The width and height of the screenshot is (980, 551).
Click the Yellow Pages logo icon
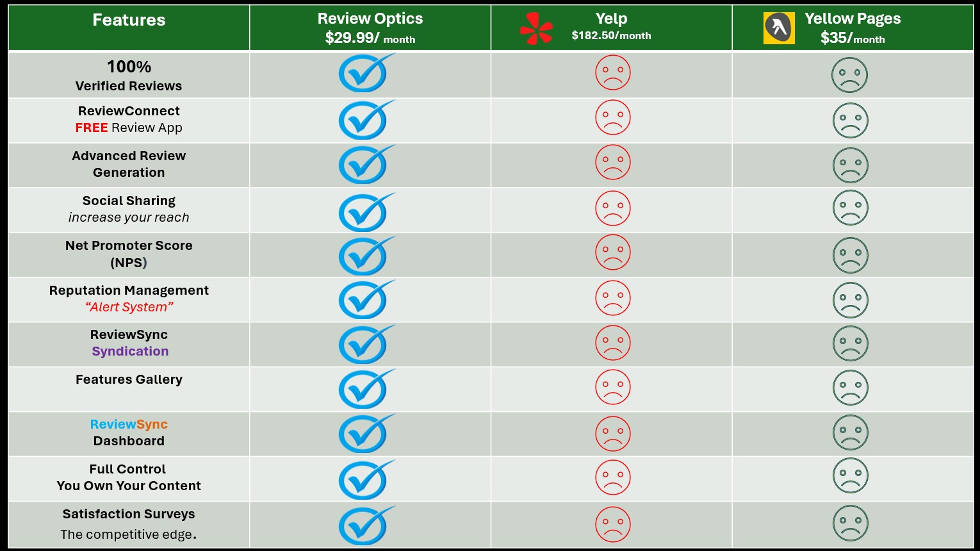click(x=779, y=29)
